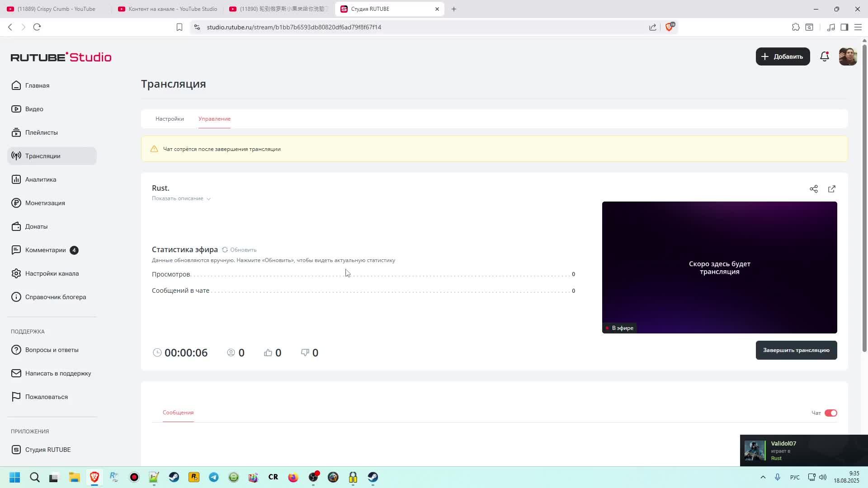Viewport: 868px width, 488px height.
Task: Switch to the Настройки tab
Action: [170, 119]
